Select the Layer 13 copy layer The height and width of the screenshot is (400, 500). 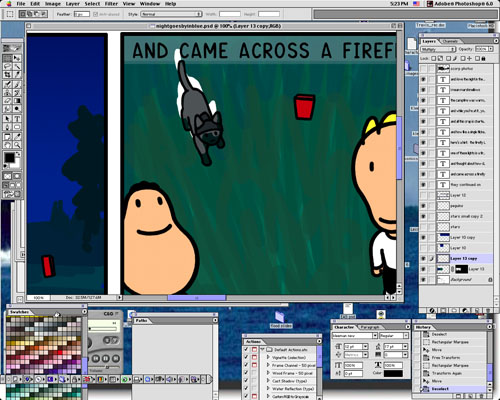point(464,259)
